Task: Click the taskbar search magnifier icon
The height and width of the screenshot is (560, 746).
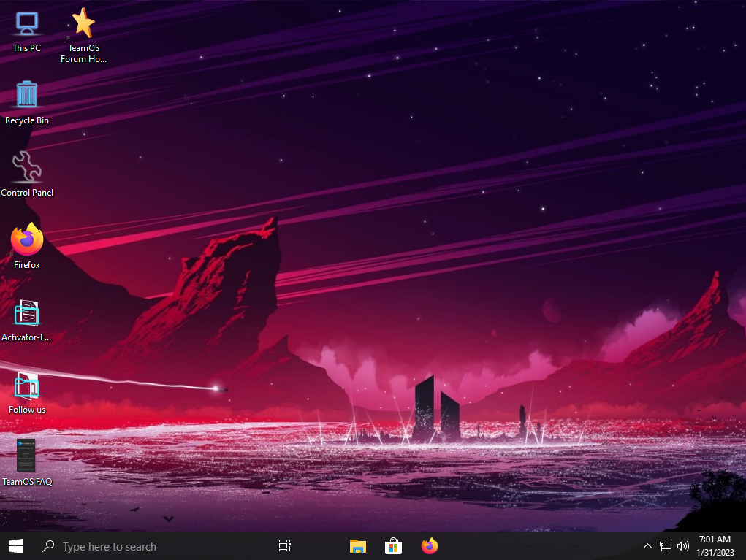Action: pyautogui.click(x=48, y=546)
